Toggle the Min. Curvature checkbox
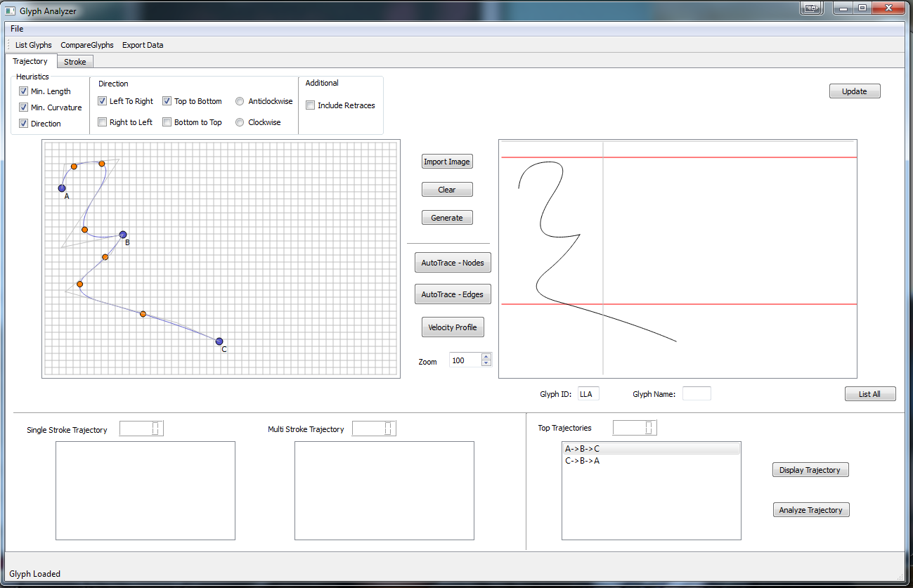Viewport: 913px width, 588px height. point(24,107)
